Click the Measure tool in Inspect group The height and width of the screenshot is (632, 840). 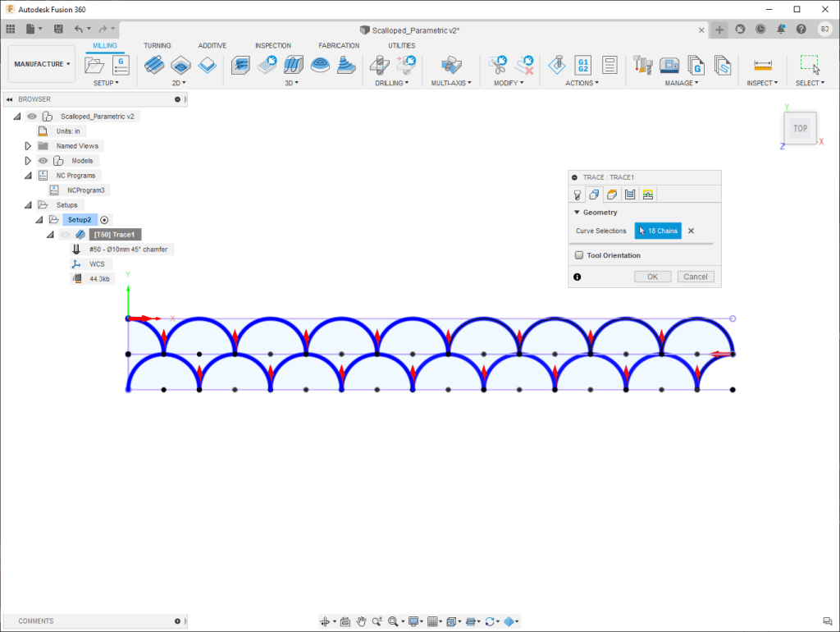pos(763,64)
